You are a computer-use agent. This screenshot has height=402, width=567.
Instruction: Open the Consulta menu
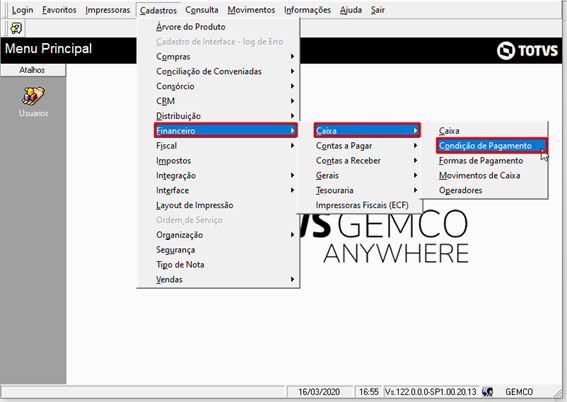[x=202, y=10]
